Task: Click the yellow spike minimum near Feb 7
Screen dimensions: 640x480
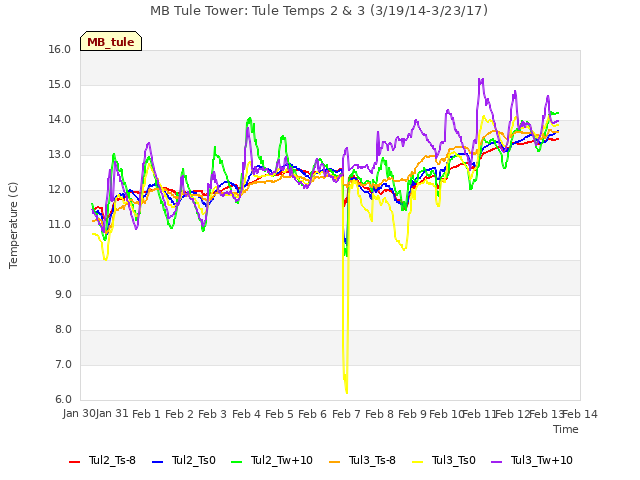Action: pyautogui.click(x=347, y=393)
